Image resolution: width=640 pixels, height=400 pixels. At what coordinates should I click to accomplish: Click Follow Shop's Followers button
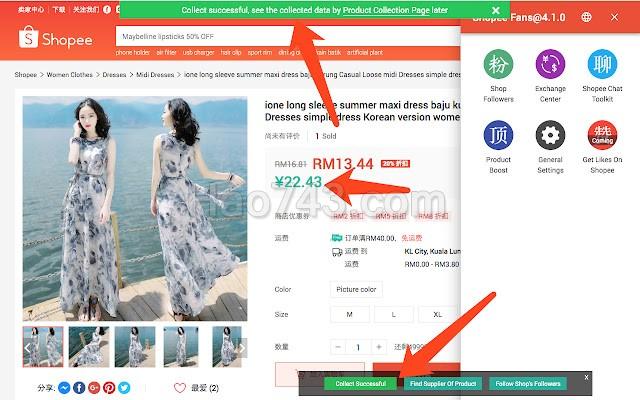pos(528,384)
